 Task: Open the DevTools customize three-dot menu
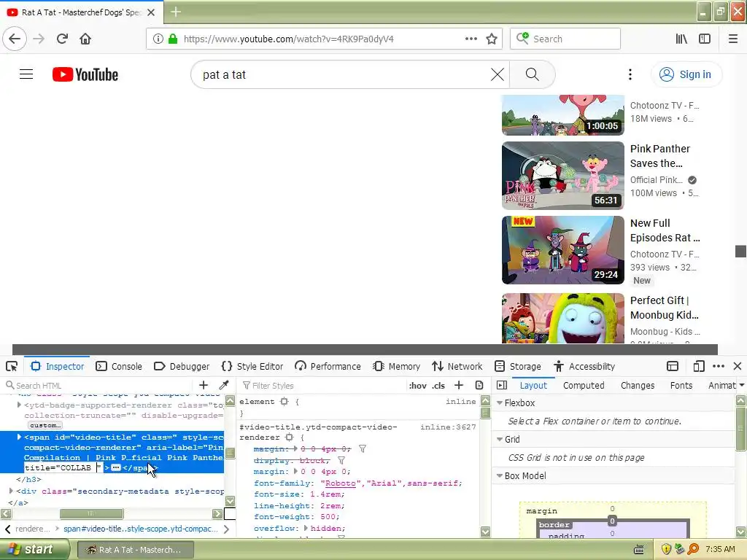click(x=719, y=366)
